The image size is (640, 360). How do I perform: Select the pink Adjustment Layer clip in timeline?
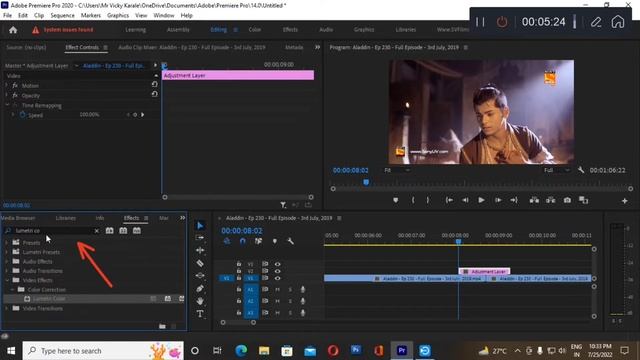(x=484, y=271)
